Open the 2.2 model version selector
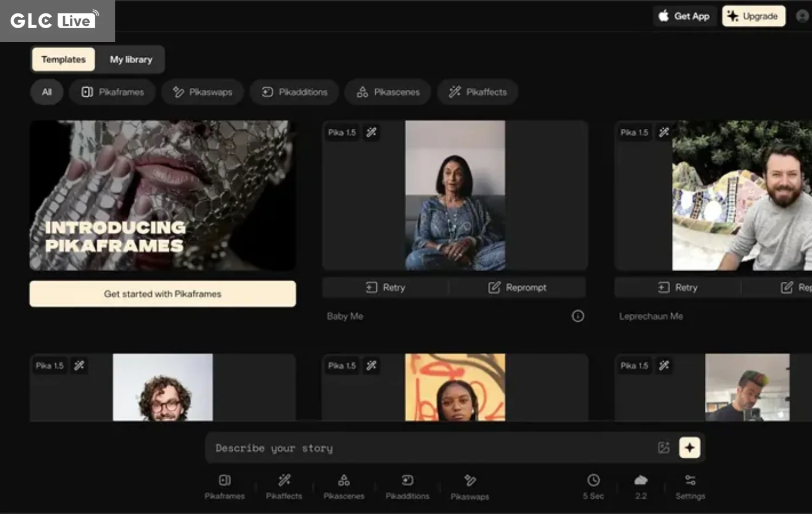 tap(641, 487)
